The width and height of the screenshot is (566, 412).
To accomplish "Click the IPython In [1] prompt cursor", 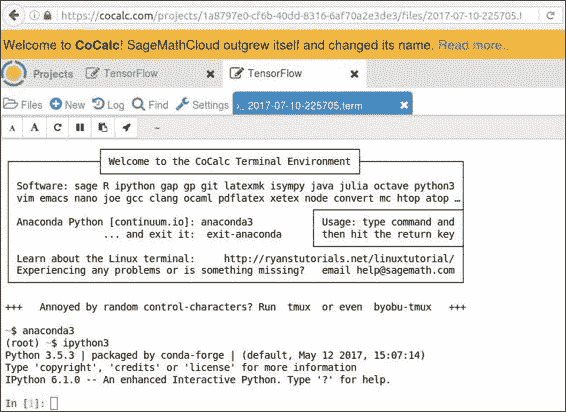I will [x=54, y=403].
